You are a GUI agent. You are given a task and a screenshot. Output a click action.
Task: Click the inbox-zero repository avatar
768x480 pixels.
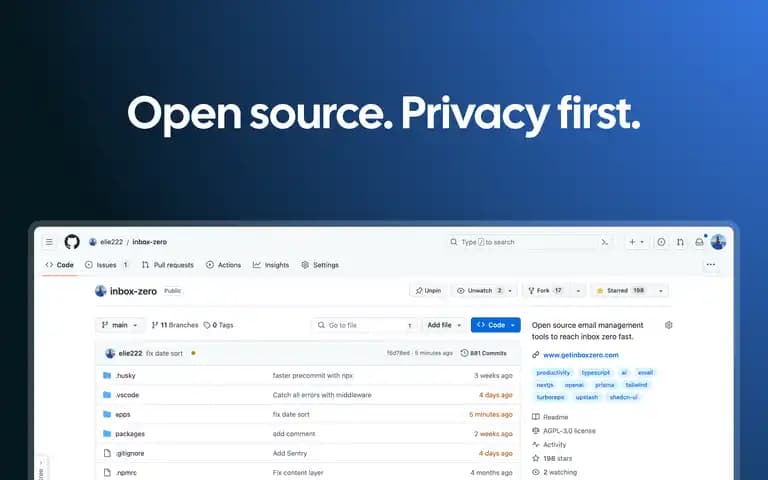pos(100,291)
